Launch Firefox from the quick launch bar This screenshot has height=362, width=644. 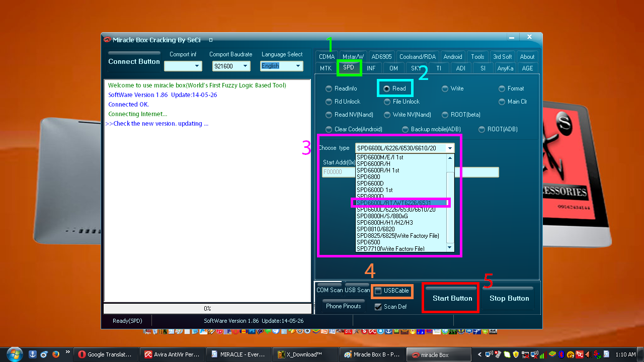(x=56, y=354)
